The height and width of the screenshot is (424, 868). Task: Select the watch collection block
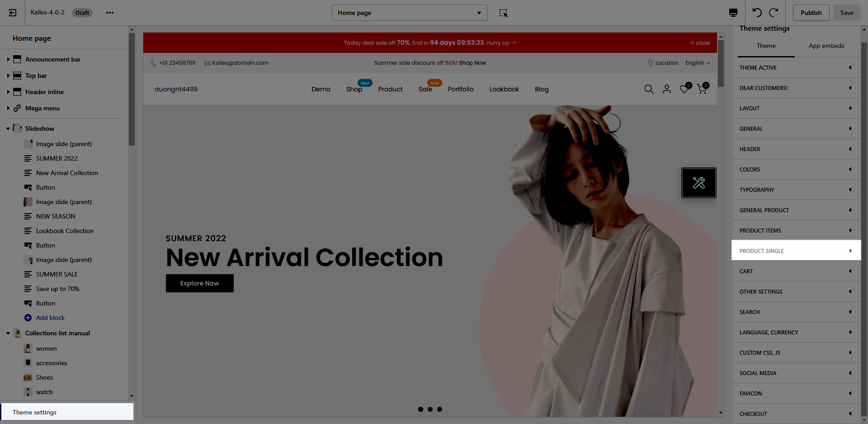(44, 392)
